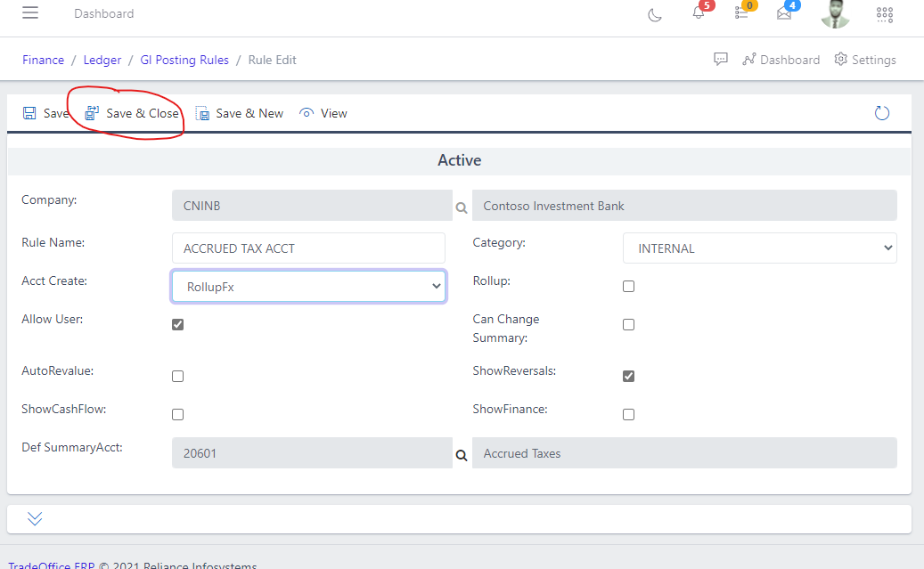
Task: Open the hamburger menu top left
Action: [x=30, y=12]
